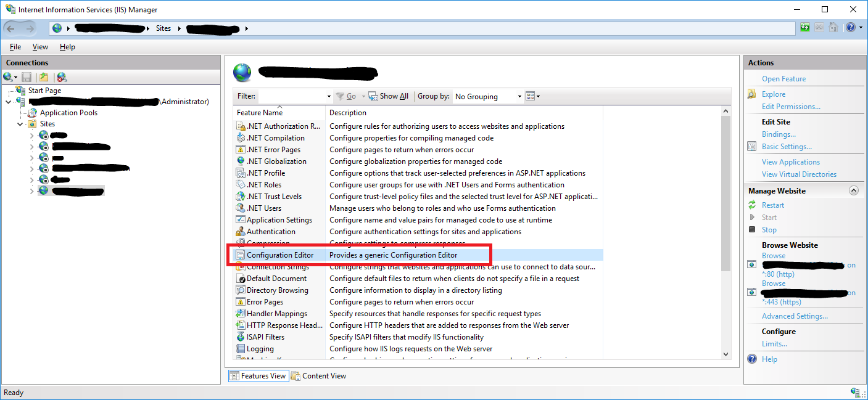Collapse the Sites tree node
868x400 pixels.
pyautogui.click(x=20, y=124)
